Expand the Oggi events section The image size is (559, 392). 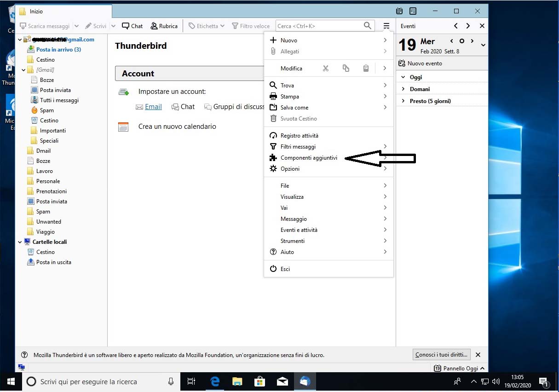(x=403, y=77)
